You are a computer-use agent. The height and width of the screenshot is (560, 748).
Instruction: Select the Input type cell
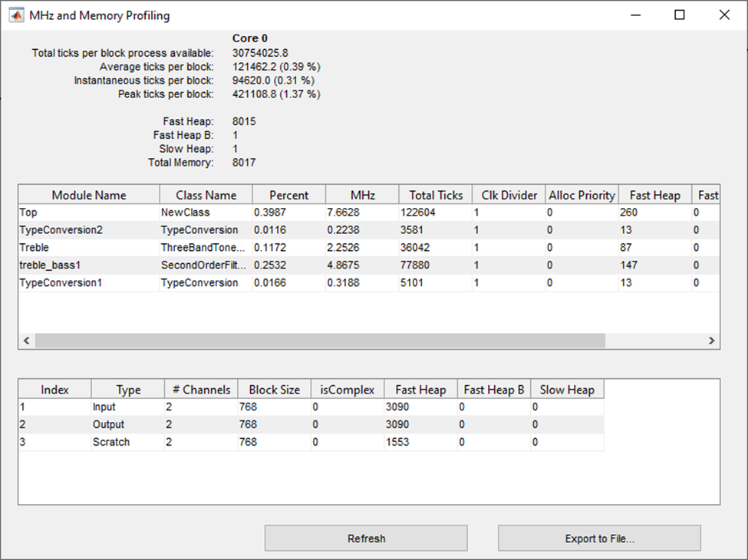(127, 407)
